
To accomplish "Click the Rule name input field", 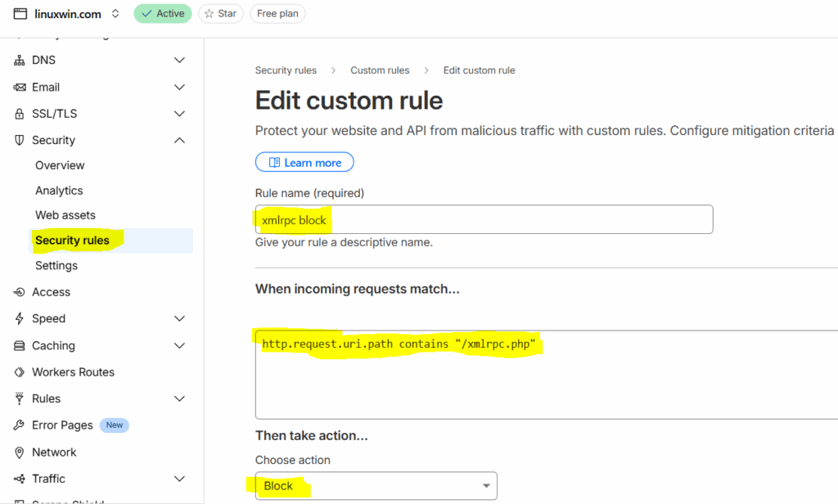I will (x=484, y=219).
